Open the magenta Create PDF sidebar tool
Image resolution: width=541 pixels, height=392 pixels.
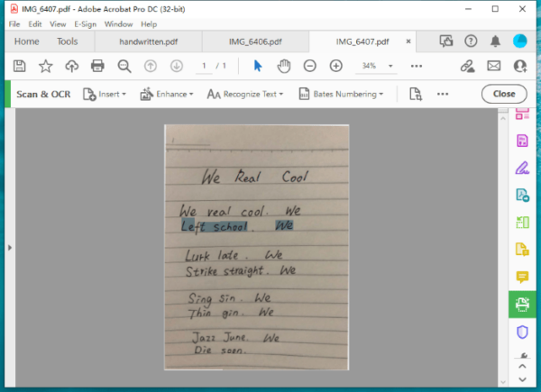(522, 141)
